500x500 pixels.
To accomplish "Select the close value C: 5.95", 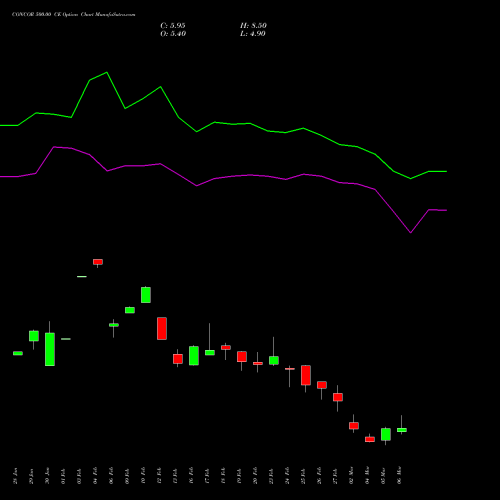I will 173,26.
